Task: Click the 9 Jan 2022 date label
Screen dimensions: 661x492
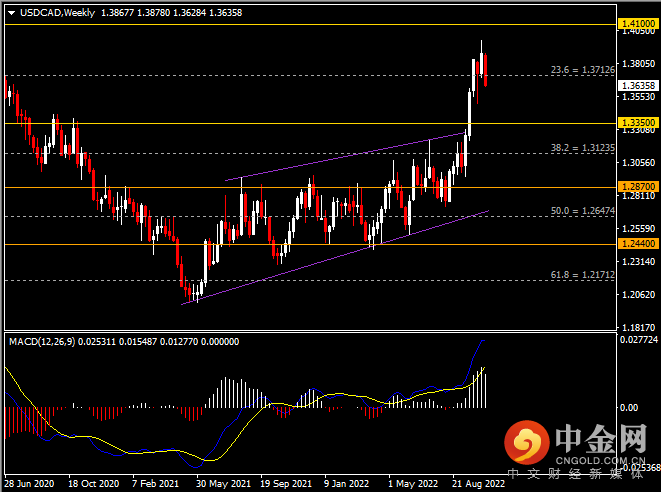Action: [x=346, y=484]
